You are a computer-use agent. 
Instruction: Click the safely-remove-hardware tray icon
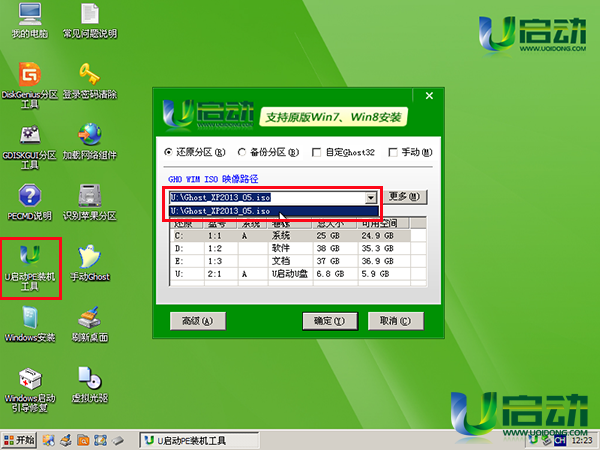coord(546,440)
